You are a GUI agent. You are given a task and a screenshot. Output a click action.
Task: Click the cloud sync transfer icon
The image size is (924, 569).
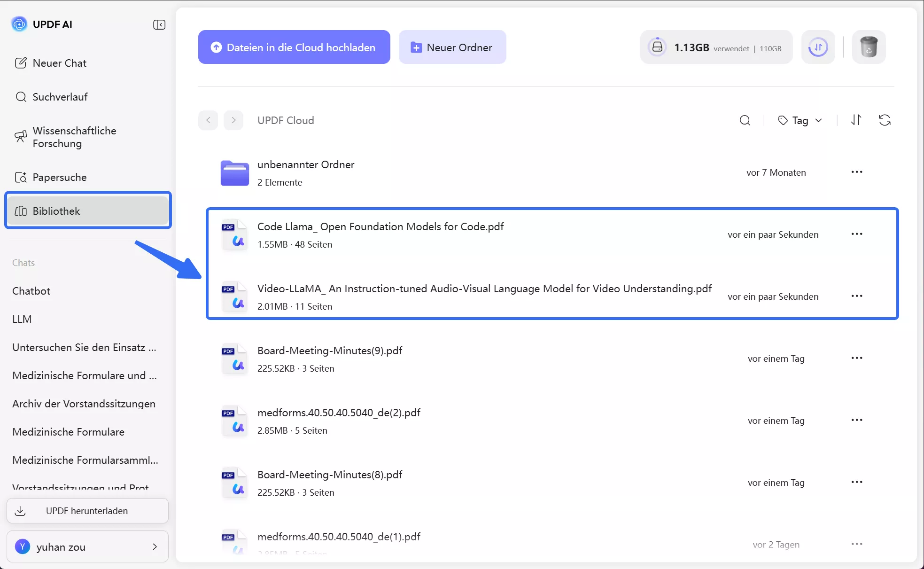tap(818, 47)
